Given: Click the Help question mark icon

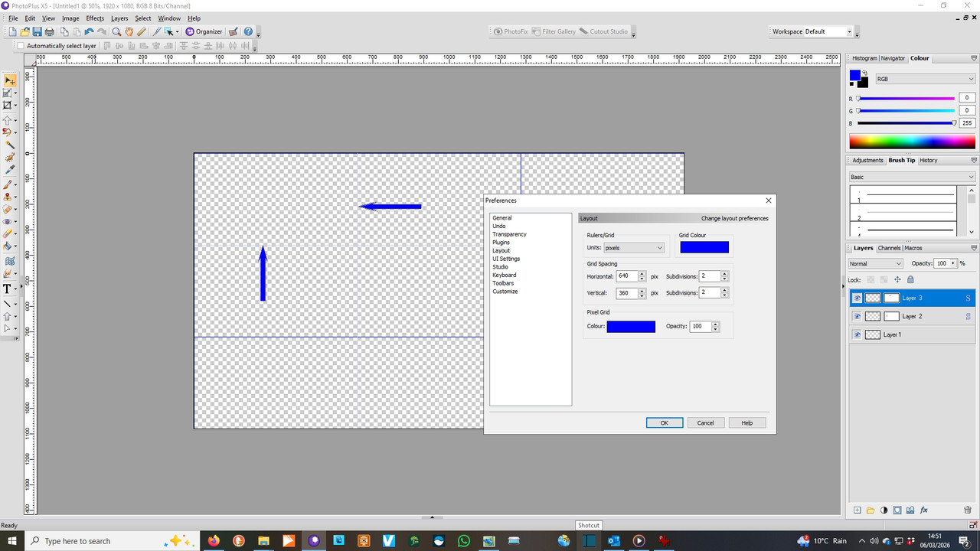Looking at the screenshot, I should tap(248, 32).
